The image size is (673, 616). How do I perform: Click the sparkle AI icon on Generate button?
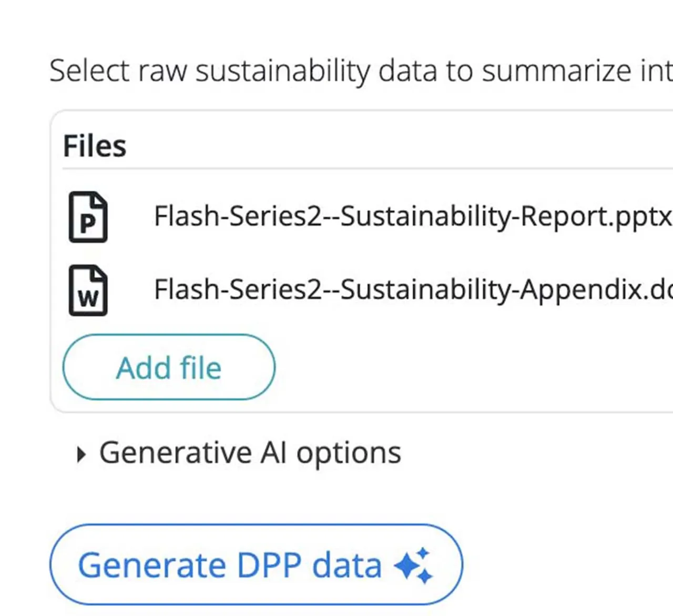tap(414, 565)
